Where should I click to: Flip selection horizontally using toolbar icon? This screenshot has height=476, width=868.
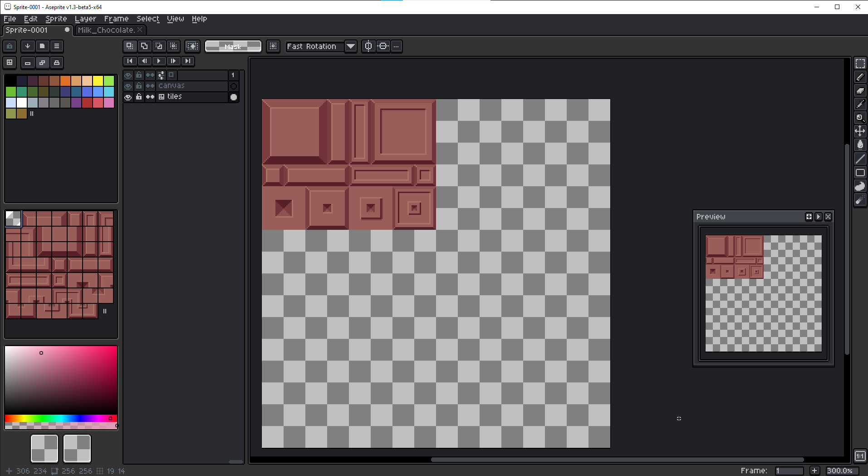tap(368, 46)
